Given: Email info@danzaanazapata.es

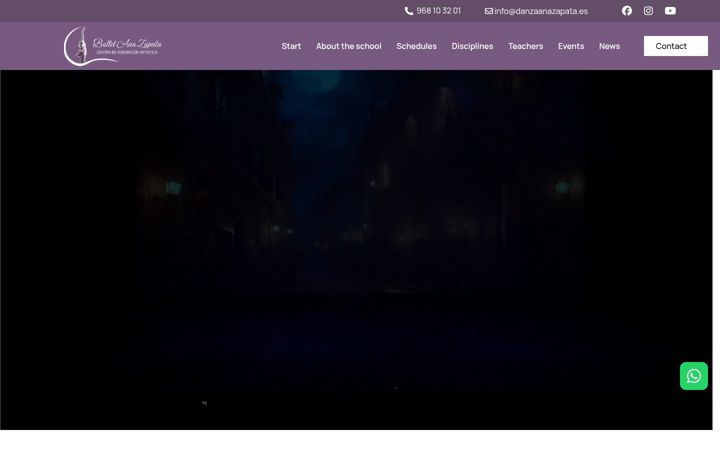Looking at the screenshot, I should tap(541, 11).
